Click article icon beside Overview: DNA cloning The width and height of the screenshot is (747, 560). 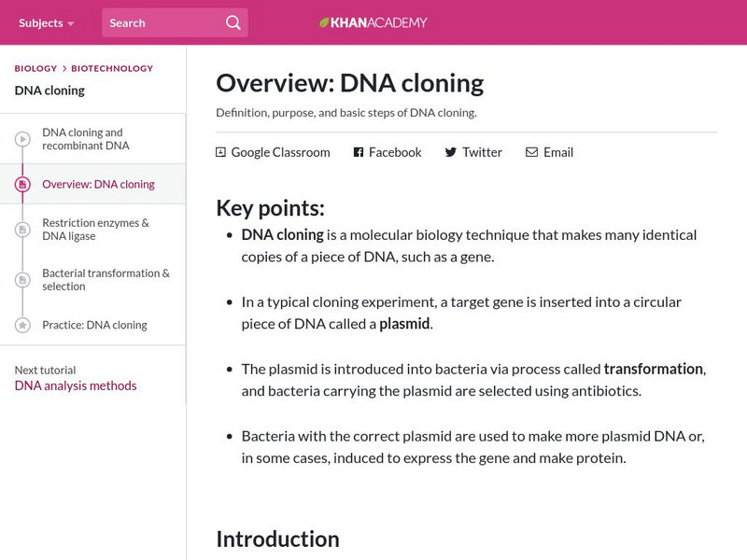pyautogui.click(x=22, y=185)
